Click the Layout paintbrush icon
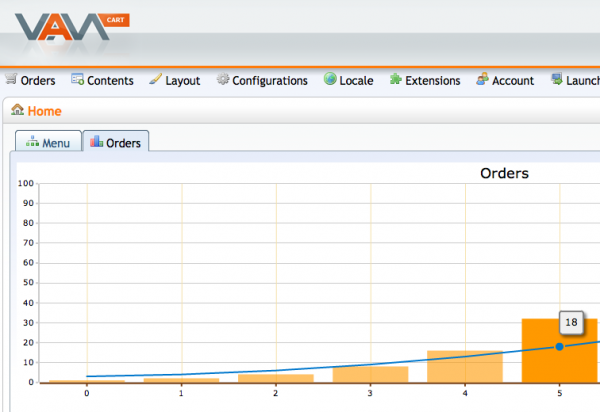 pos(155,79)
